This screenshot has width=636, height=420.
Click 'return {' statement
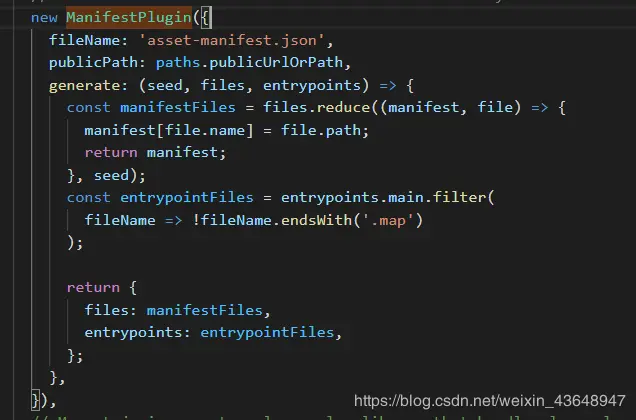click(x=101, y=288)
